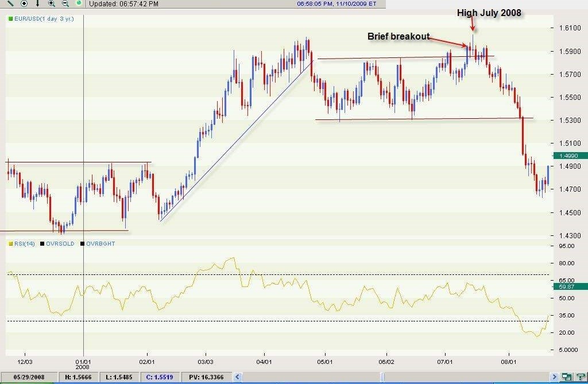
Task: Click the horizontal scrollbar thumb
Action: tap(382, 377)
